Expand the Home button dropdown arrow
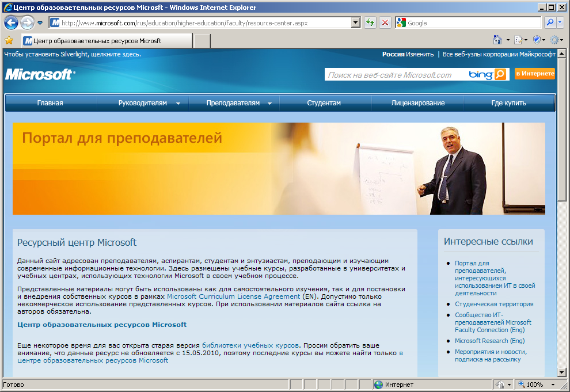The height and width of the screenshot is (392, 570). 508,40
